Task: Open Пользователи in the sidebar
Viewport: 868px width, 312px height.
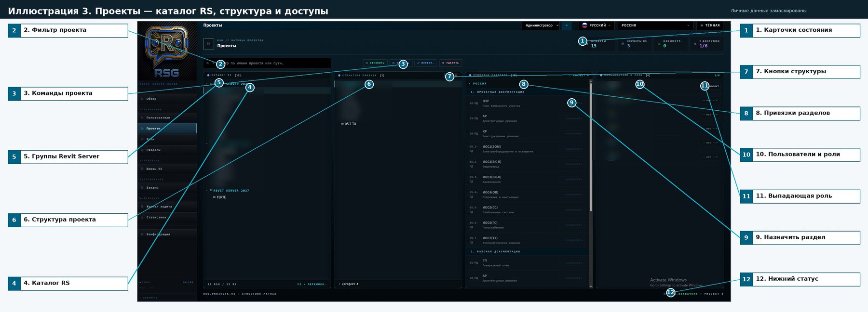Action: 158,117
